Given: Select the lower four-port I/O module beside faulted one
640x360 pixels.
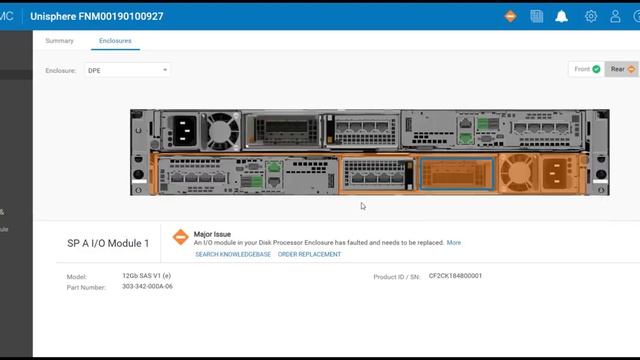Looking at the screenshot, I should point(378,174).
